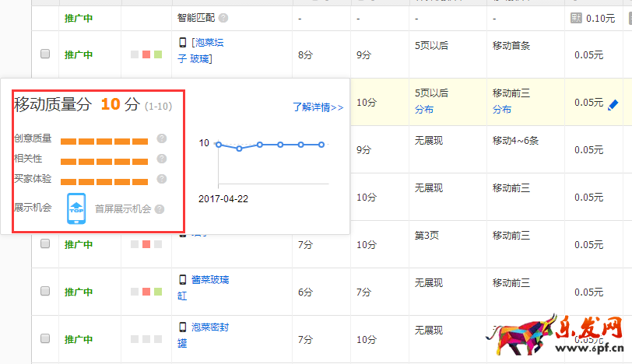Click the blue TOP phone icon
Viewport: 632px width, 364px height.
(x=76, y=208)
